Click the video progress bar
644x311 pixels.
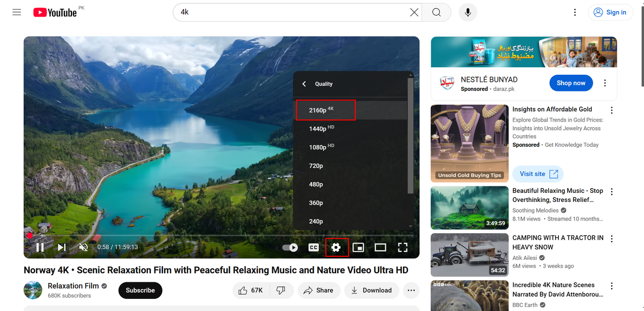click(x=221, y=235)
